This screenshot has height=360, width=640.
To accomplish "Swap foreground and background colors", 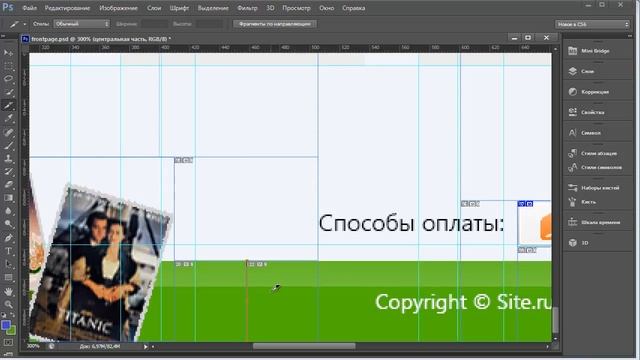I will coord(13,315).
